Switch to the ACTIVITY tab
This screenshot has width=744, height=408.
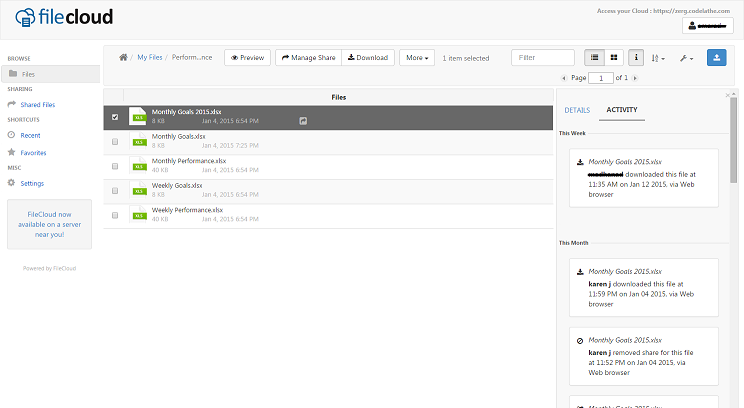coord(622,110)
